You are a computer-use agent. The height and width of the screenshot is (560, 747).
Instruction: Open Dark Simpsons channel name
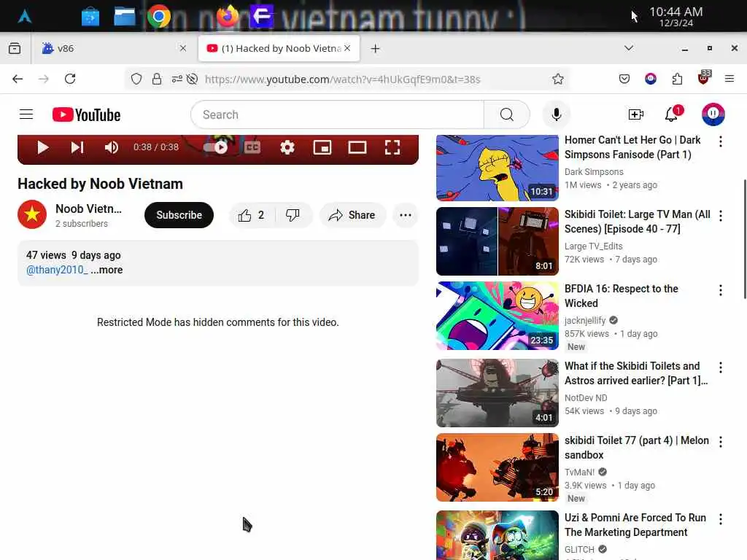[594, 172]
